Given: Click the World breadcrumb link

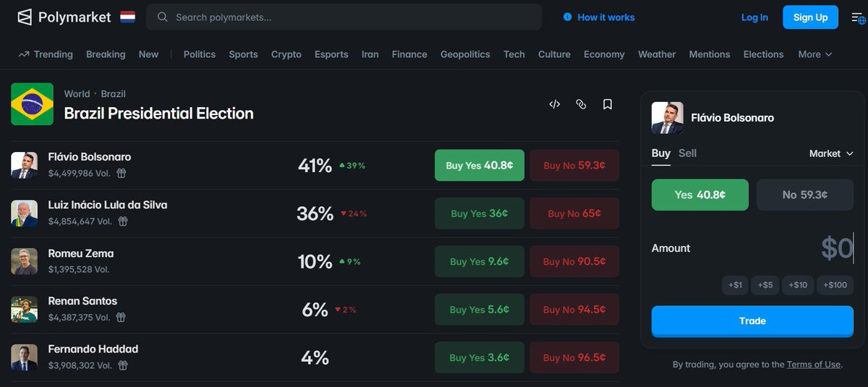Looking at the screenshot, I should click(x=77, y=94).
